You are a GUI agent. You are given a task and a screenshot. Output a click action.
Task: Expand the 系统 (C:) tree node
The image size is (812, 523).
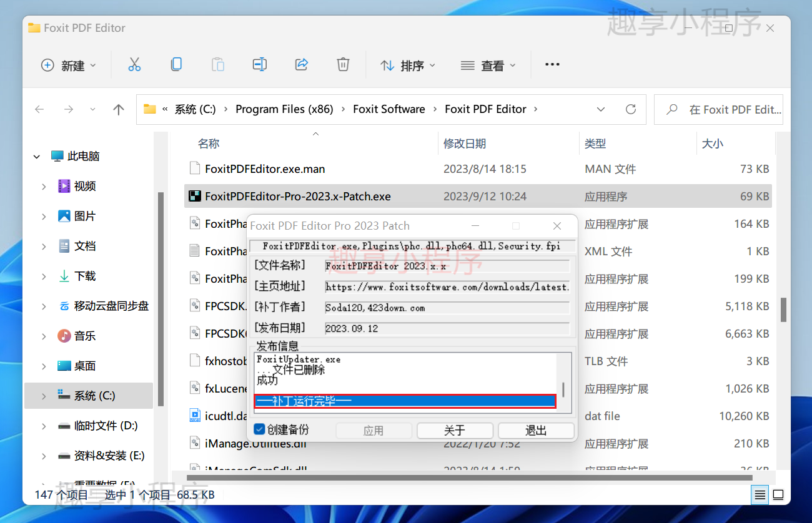point(44,396)
